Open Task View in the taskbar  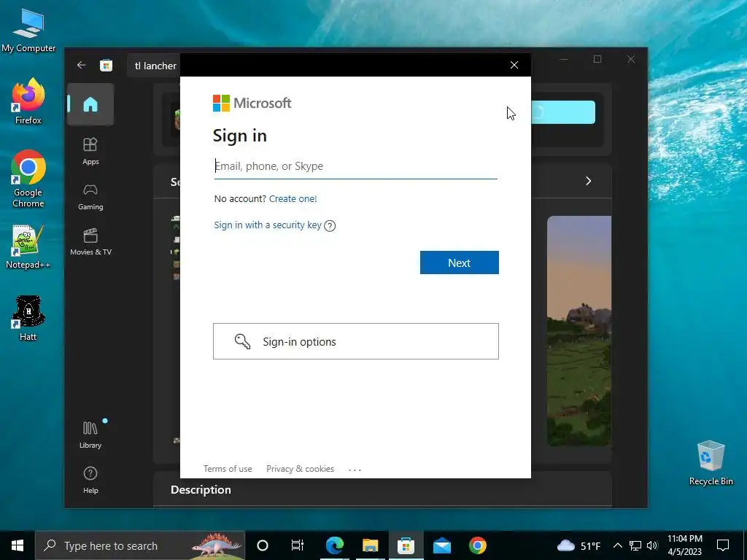click(298, 545)
